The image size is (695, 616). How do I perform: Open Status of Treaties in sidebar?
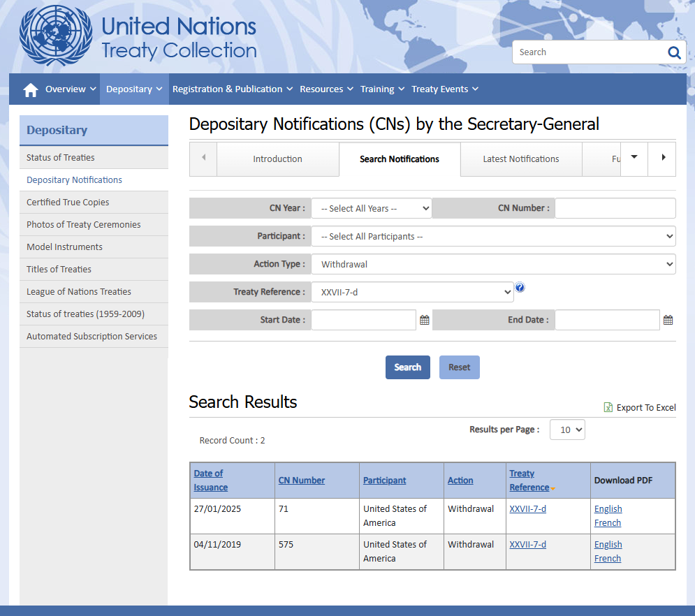coord(61,158)
